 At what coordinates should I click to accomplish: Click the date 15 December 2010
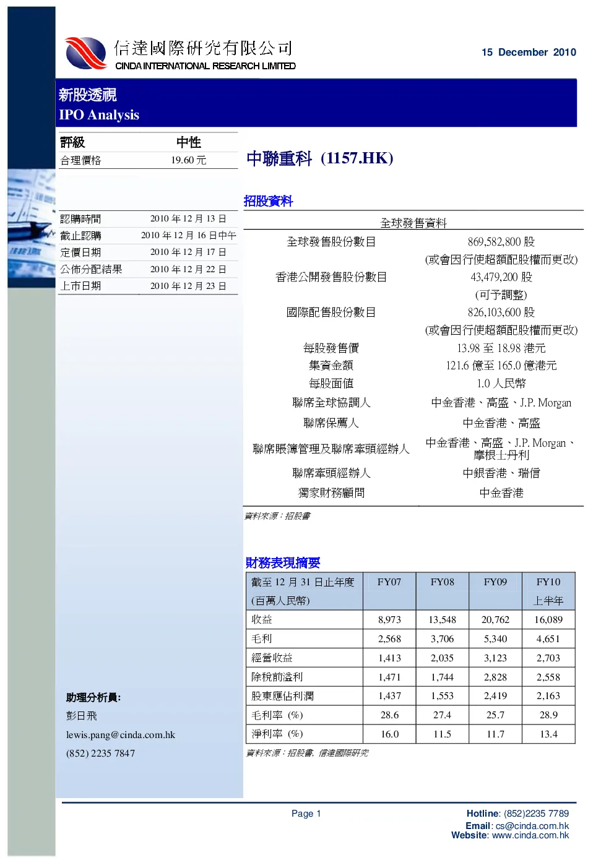tap(529, 53)
